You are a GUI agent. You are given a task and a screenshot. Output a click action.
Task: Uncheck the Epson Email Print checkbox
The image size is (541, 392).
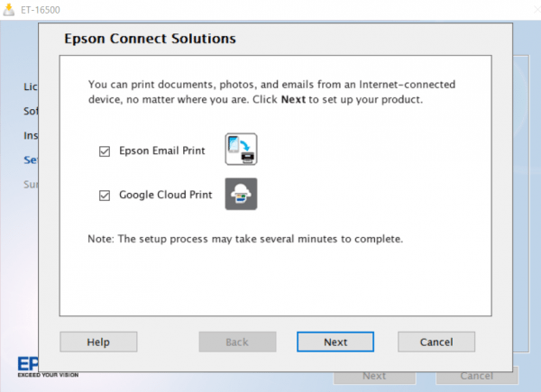click(x=105, y=151)
